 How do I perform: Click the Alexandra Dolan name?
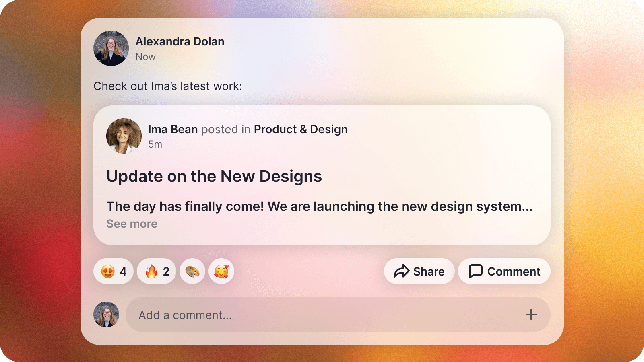pos(180,42)
